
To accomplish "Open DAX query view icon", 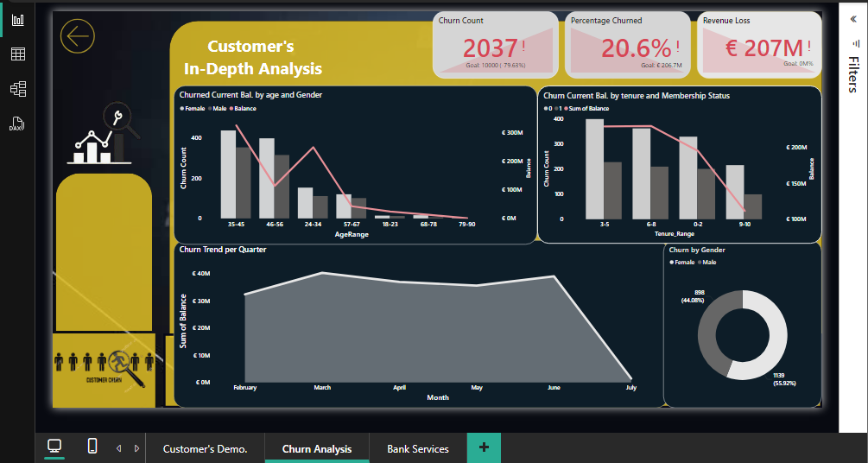I will 16,124.
